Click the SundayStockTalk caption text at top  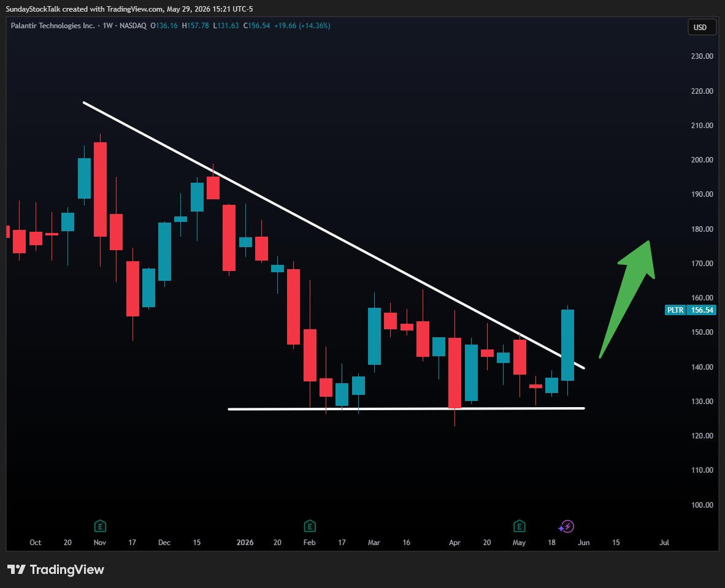coord(129,9)
